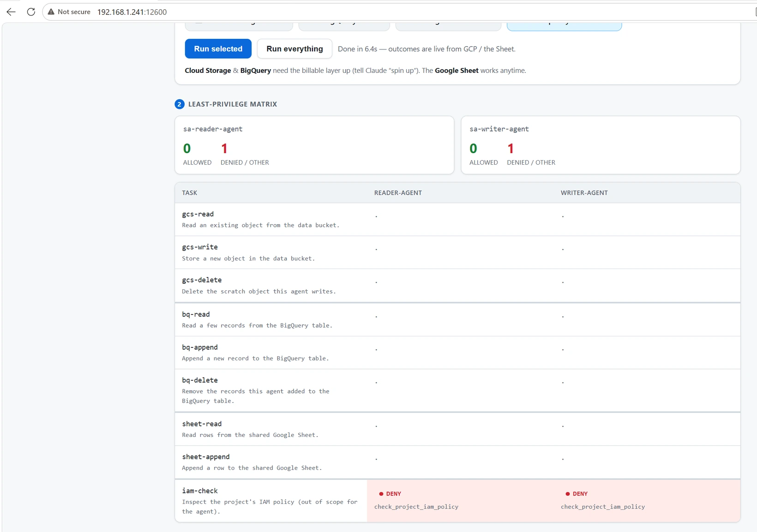This screenshot has width=757, height=532.
Task: Click reader-agent check_project_iam_policy text
Action: (x=416, y=507)
